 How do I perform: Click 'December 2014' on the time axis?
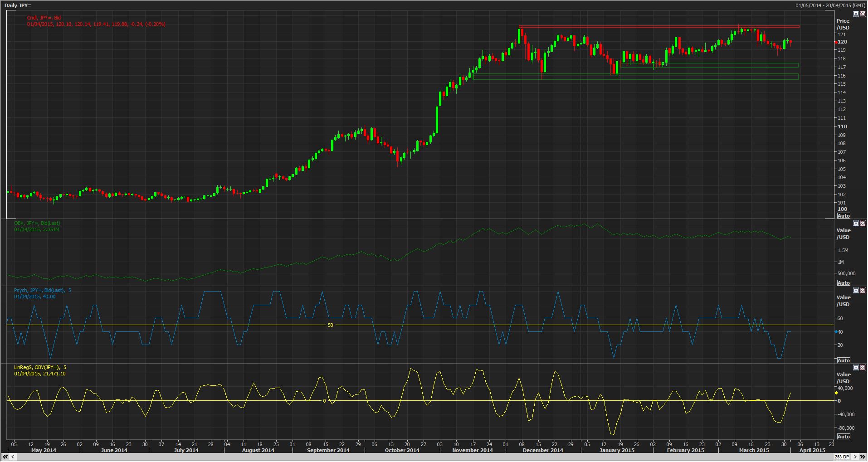tap(543, 450)
